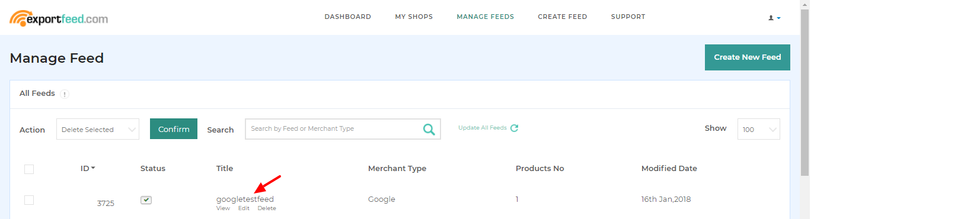Image resolution: width=980 pixels, height=219 pixels.
Task: Click the Search by Feed input field
Action: point(334,129)
